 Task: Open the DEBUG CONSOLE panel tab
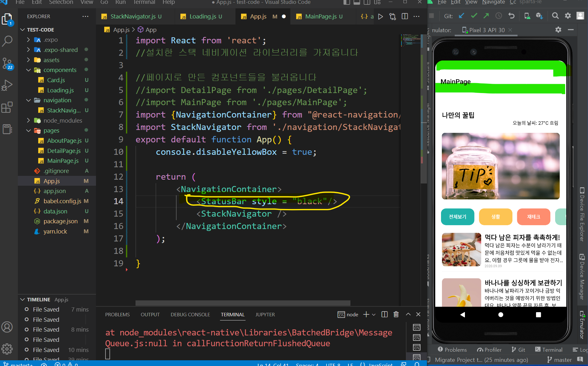[190, 314]
